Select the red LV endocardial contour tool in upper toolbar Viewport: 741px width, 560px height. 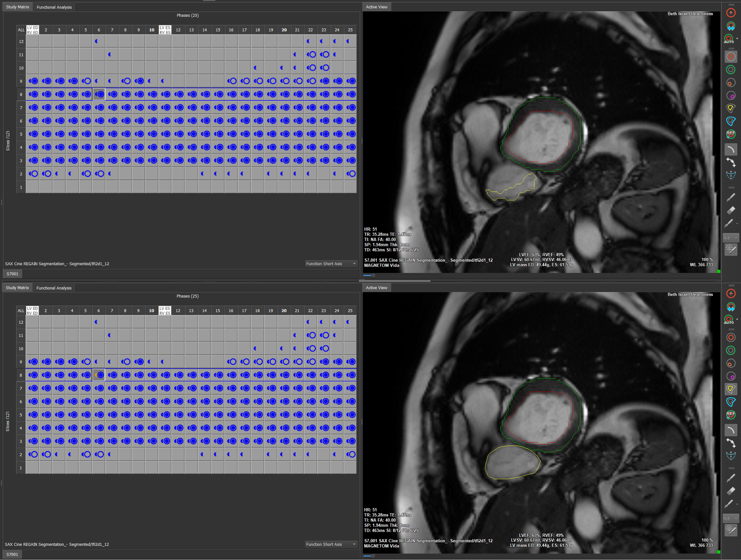click(730, 57)
